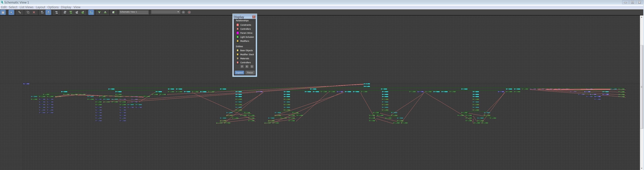644x170 pixels.
Task: Toggle Light Inclusion relationship display
Action: click(238, 37)
